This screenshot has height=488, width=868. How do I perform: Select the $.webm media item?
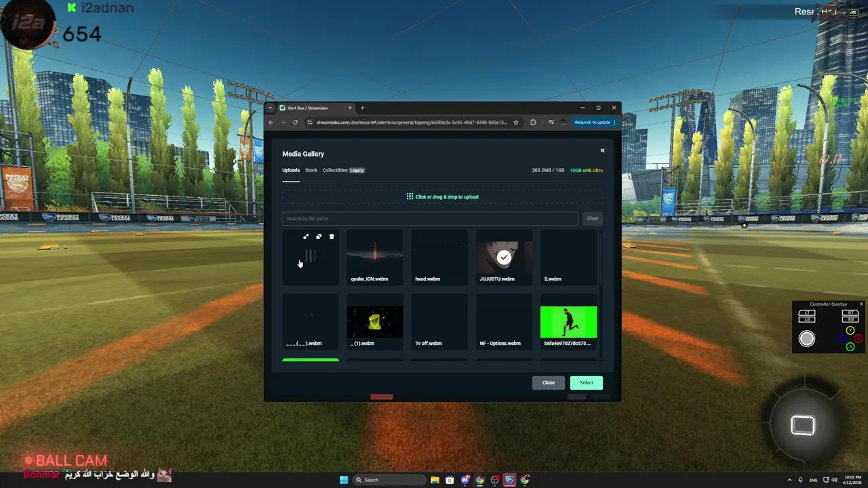[568, 256]
